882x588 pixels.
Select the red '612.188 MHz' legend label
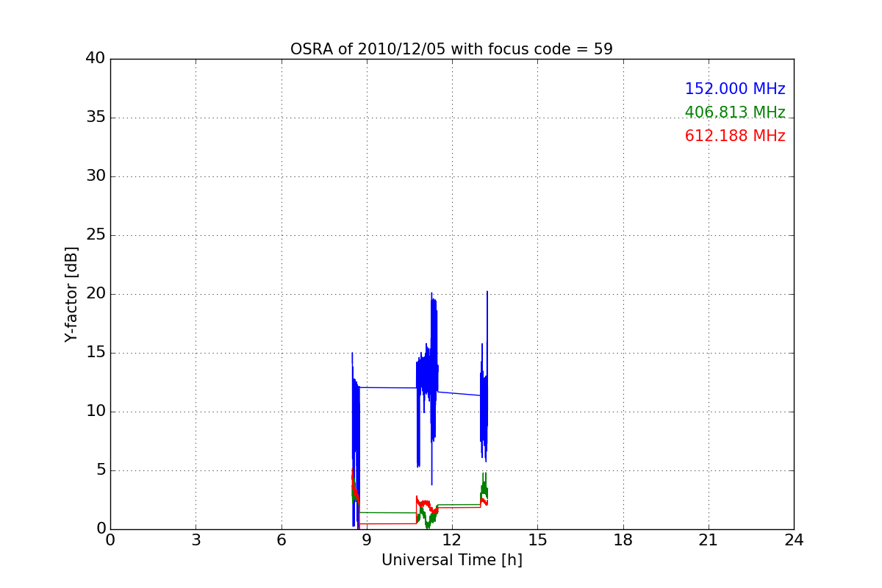point(735,136)
